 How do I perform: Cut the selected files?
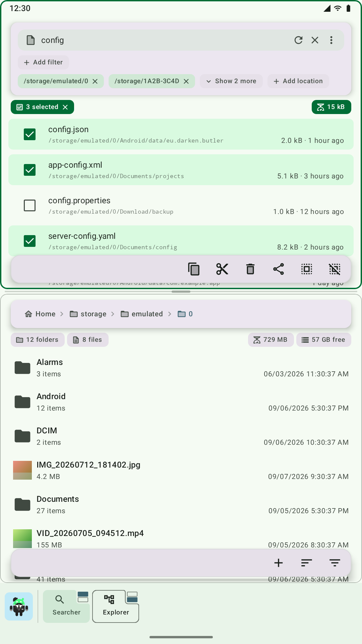tap(222, 269)
